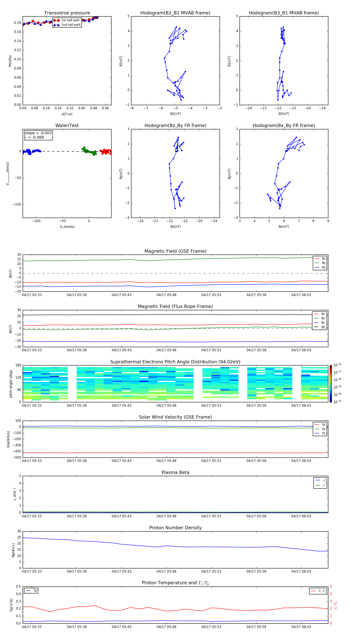
Task: Click 'Vy' in velocity legend
Action: (x=320, y=429)
